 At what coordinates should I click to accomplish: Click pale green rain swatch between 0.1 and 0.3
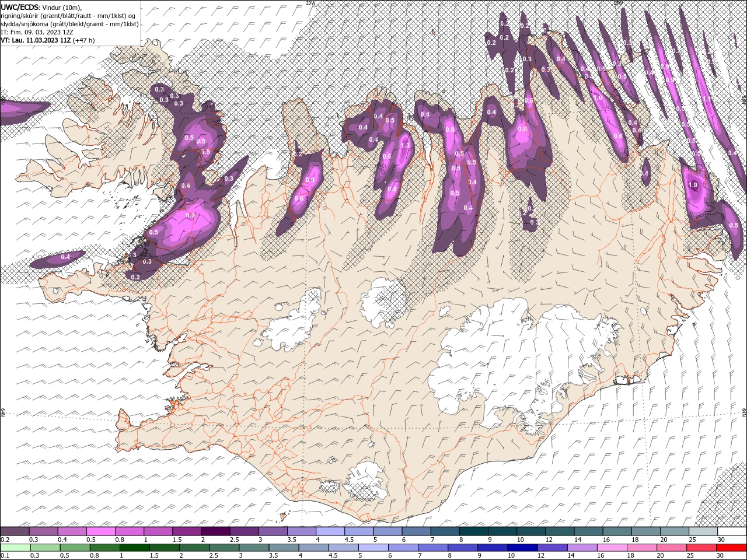point(15,548)
